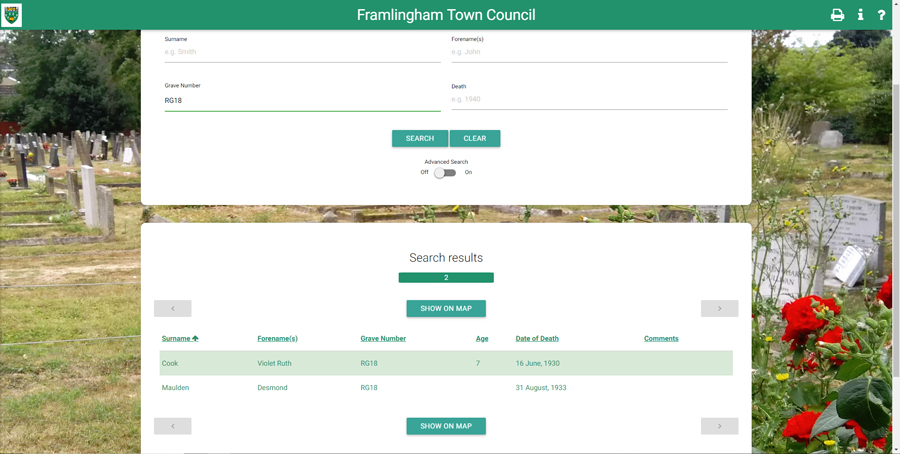900x454 pixels.
Task: Click the results count bar showing 2
Action: 446,278
